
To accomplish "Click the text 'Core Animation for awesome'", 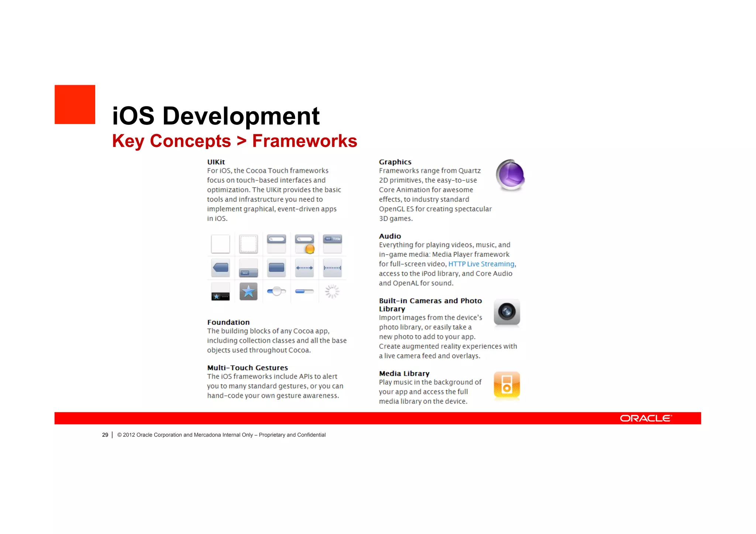I will coord(426,190).
